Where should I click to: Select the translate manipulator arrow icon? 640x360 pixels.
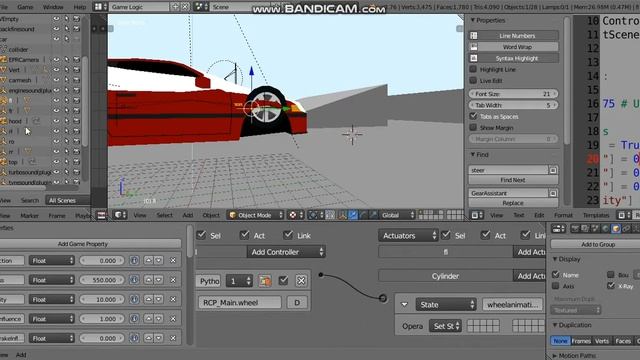[353, 215]
